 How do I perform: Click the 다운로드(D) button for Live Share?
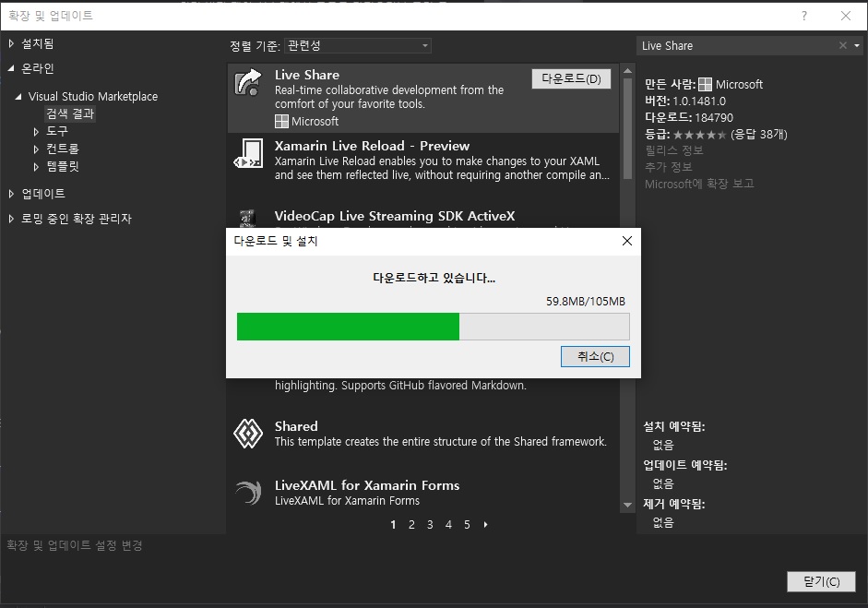pyautogui.click(x=571, y=78)
